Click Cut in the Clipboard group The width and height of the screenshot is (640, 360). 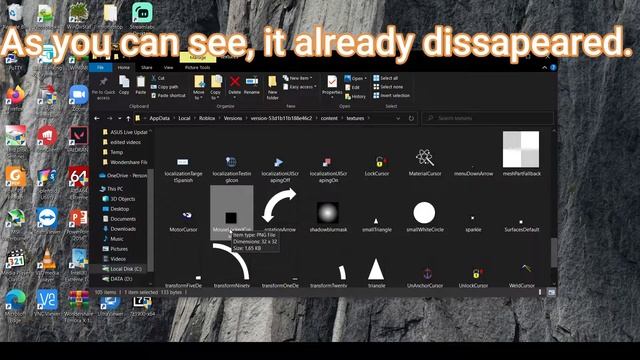click(158, 78)
